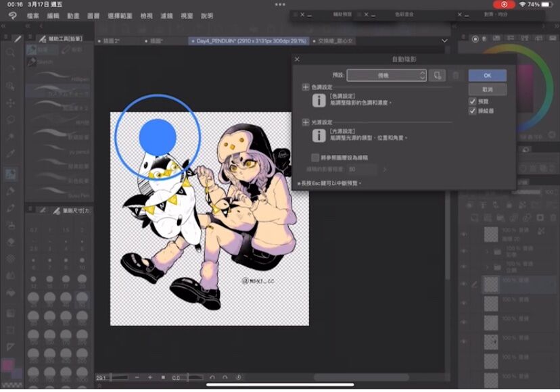The height and width of the screenshot is (392, 560).
Task: Click the line-art influence value field 50
Action: 361,170
